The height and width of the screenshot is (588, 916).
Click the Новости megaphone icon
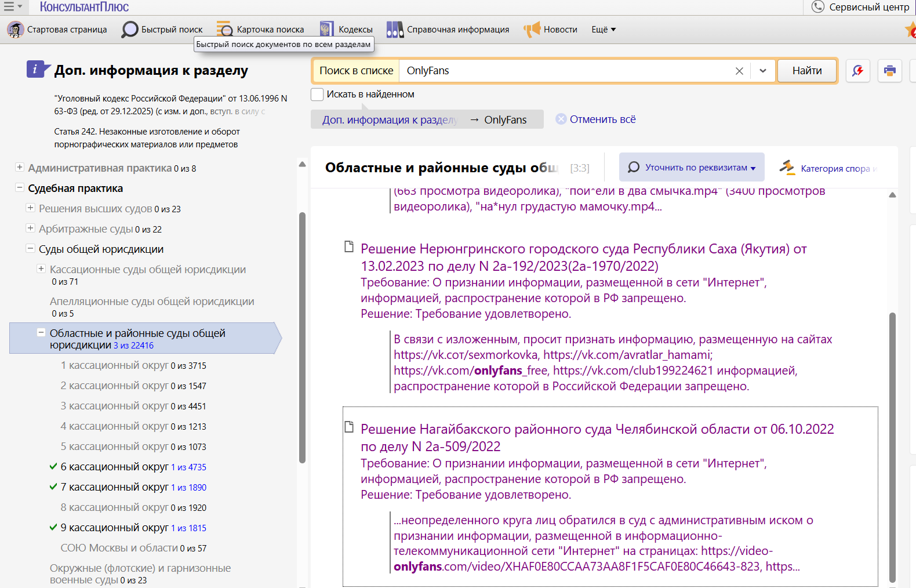(532, 30)
